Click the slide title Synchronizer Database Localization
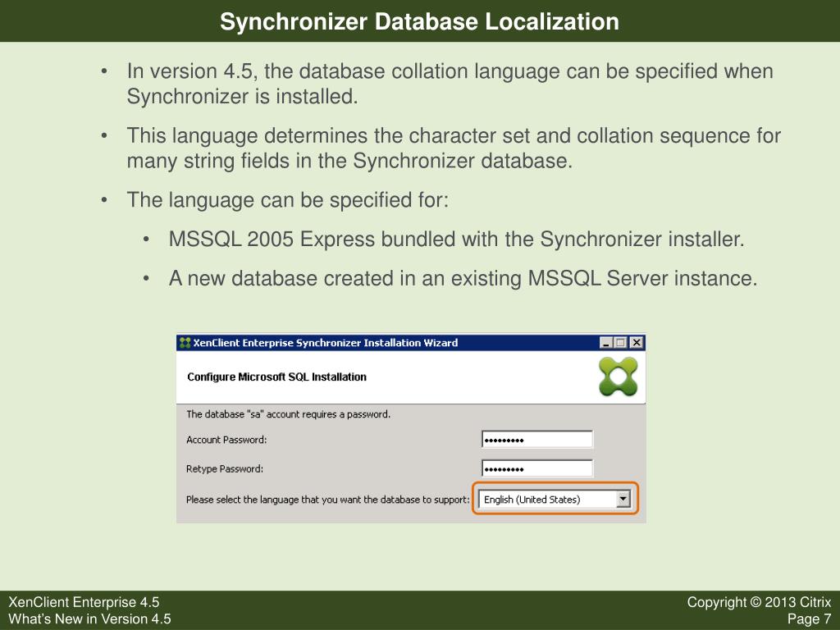The image size is (840, 630). [x=419, y=22]
